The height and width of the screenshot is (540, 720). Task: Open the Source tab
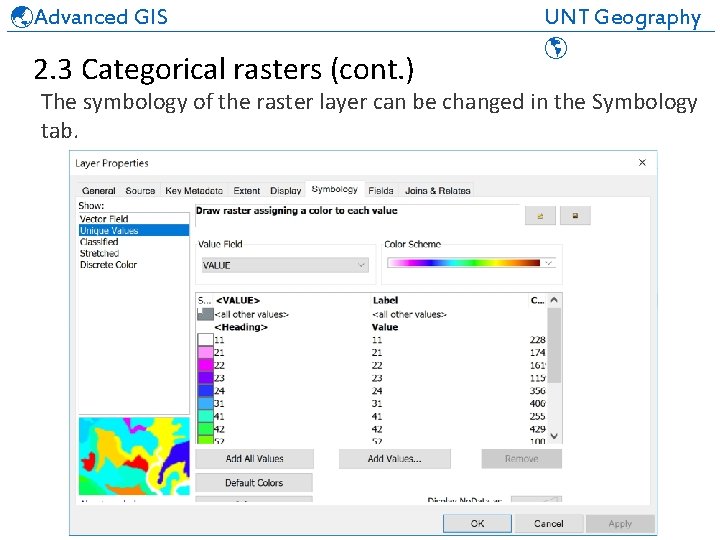(x=140, y=191)
